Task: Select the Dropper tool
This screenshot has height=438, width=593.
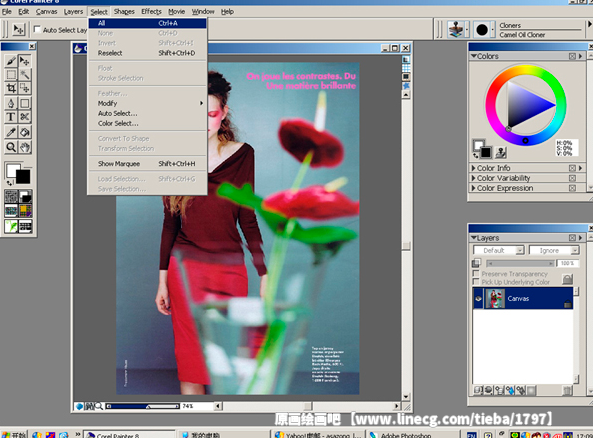Action: pos(11,132)
